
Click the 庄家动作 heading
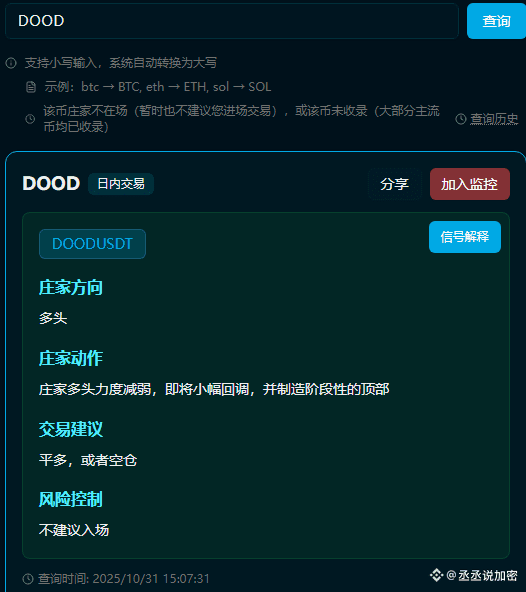71,358
